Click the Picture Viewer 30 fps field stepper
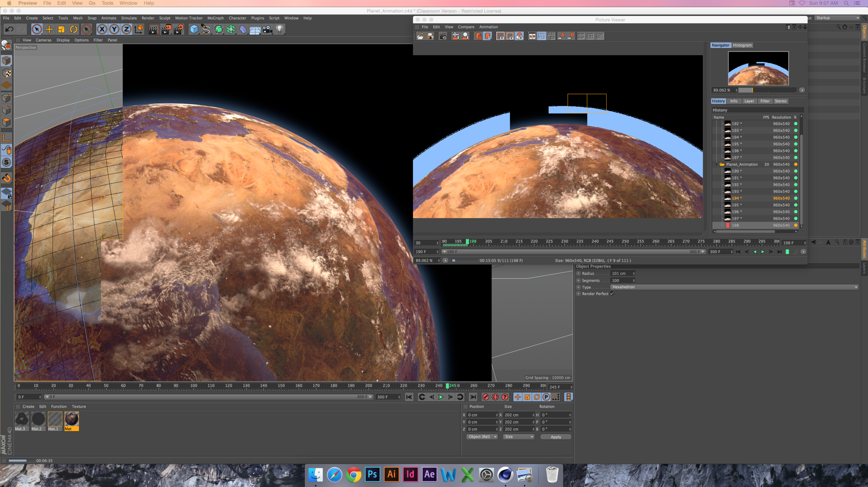Screen dimensions: 868x487 pyautogui.click(x=437, y=243)
